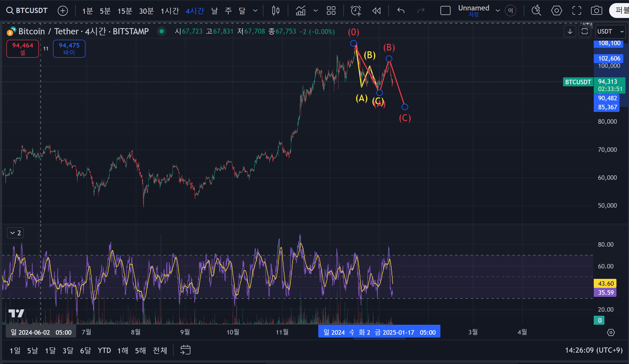Collapse the indicator legend with chevron 2
Viewport: 629px width, 364px height.
pyautogui.click(x=15, y=233)
